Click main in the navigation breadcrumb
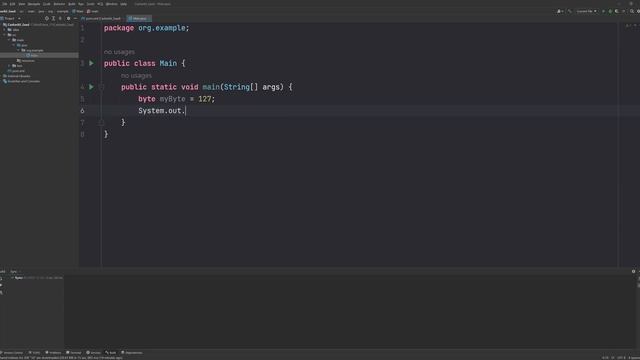 [93, 11]
